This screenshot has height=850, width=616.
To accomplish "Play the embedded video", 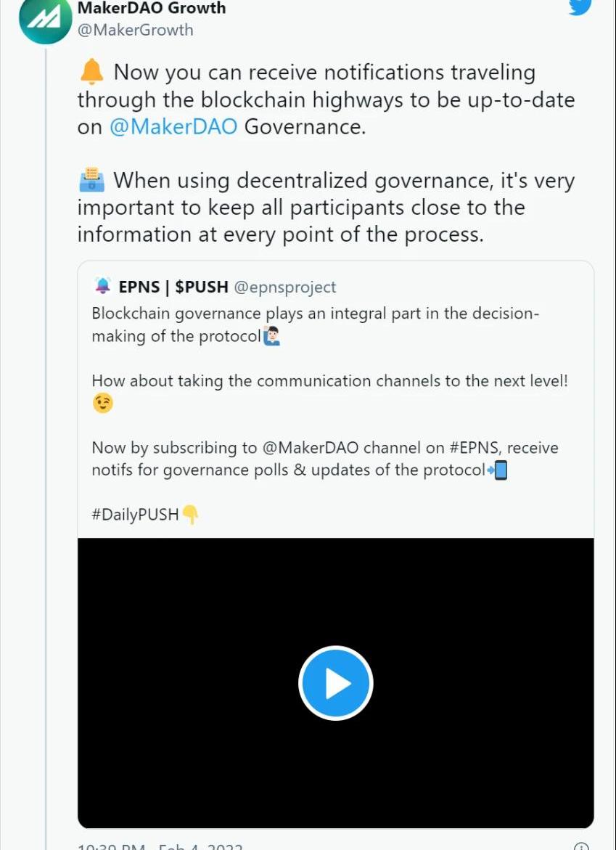I will click(x=335, y=683).
